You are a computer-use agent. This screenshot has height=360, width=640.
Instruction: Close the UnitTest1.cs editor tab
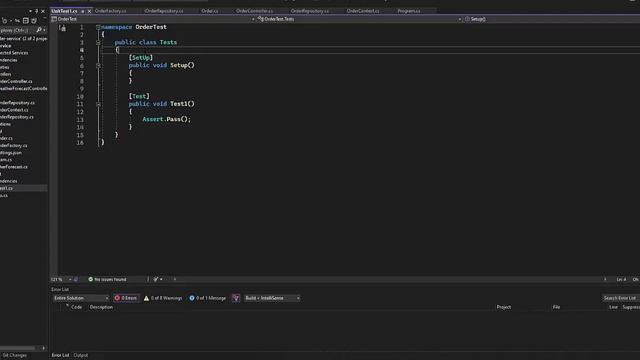pyautogui.click(x=89, y=11)
